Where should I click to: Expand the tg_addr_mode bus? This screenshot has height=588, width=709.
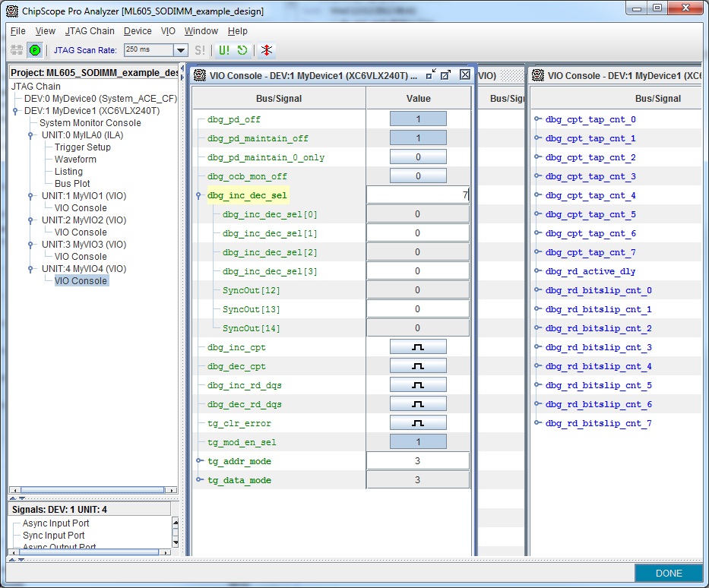tap(200, 461)
